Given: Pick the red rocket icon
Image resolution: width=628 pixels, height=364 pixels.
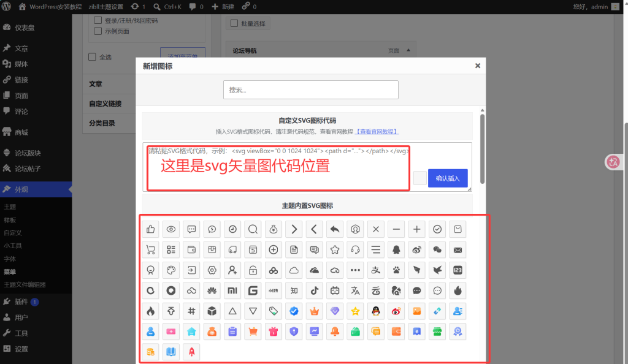Looking at the screenshot, I should click(191, 352).
